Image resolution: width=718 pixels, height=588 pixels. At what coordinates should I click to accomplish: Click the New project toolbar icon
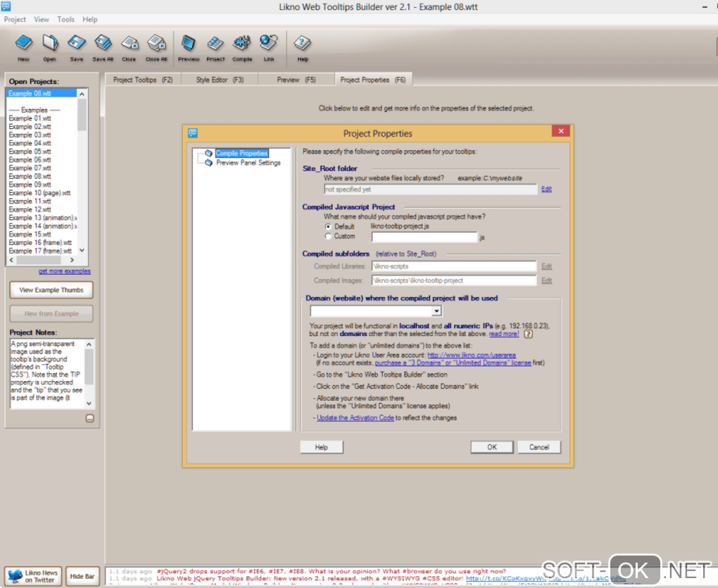click(x=23, y=48)
